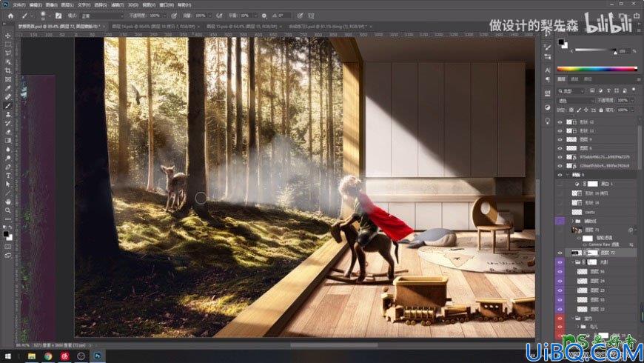Filter layers by text type icon
This screenshot has width=644, height=363.
pyautogui.click(x=608, y=90)
